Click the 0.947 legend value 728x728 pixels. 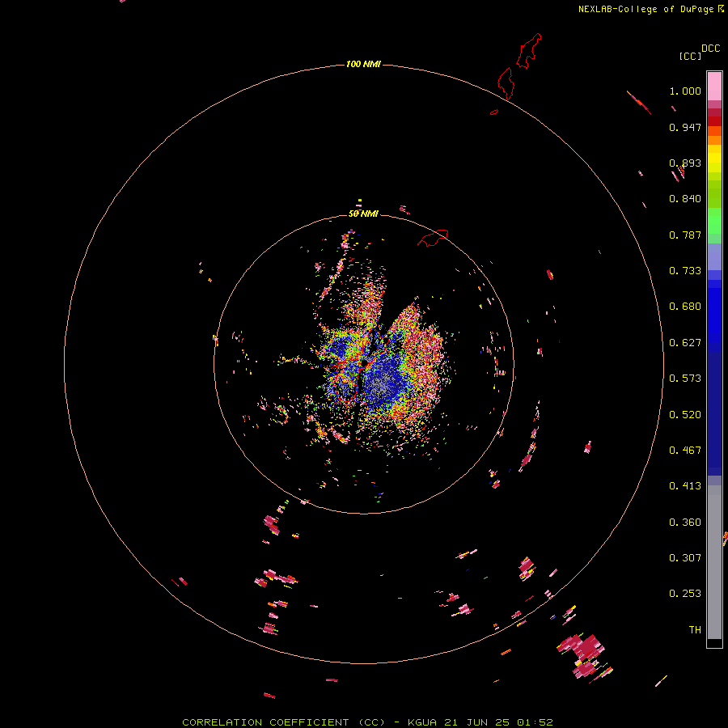pyautogui.click(x=685, y=127)
